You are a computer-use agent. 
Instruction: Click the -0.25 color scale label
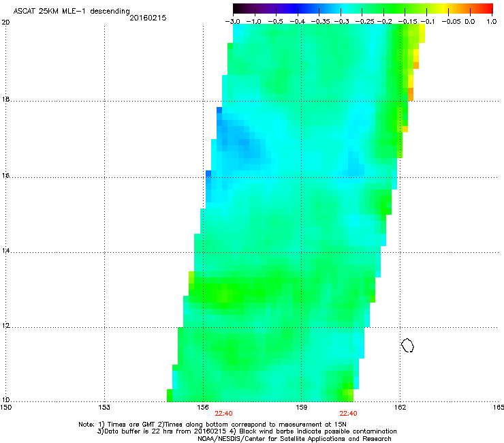coord(364,22)
